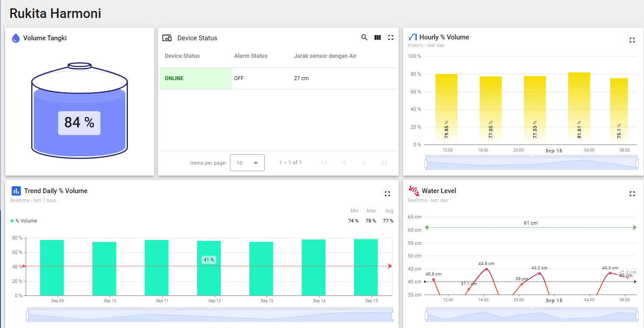Screen dimensions: 644x328
Task: Open Items per page dropdown
Action: click(x=247, y=162)
